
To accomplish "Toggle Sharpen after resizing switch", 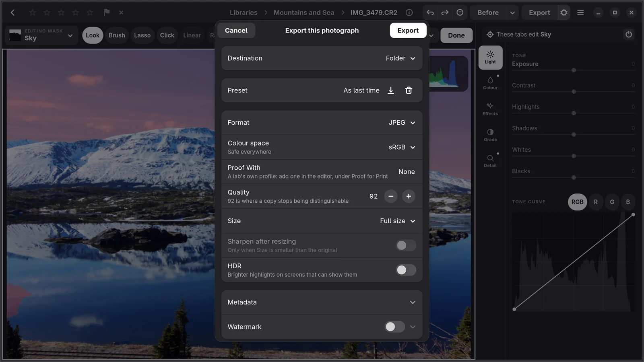I will click(405, 245).
